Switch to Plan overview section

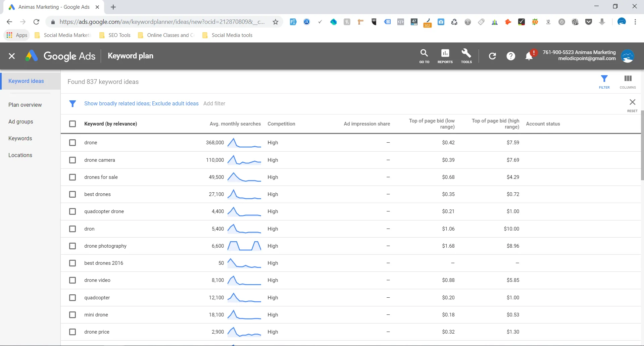point(25,105)
